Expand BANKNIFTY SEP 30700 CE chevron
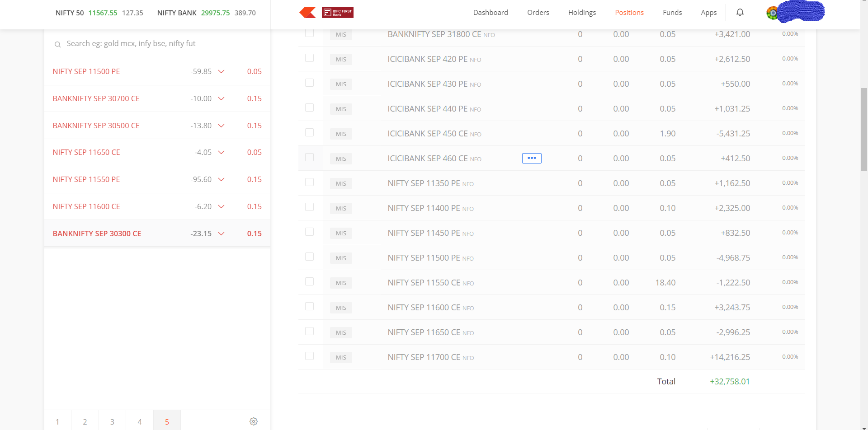 tap(222, 98)
